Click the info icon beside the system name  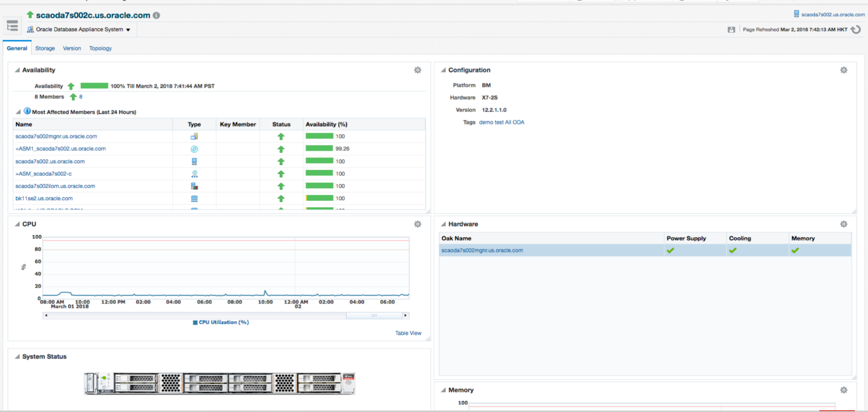157,16
